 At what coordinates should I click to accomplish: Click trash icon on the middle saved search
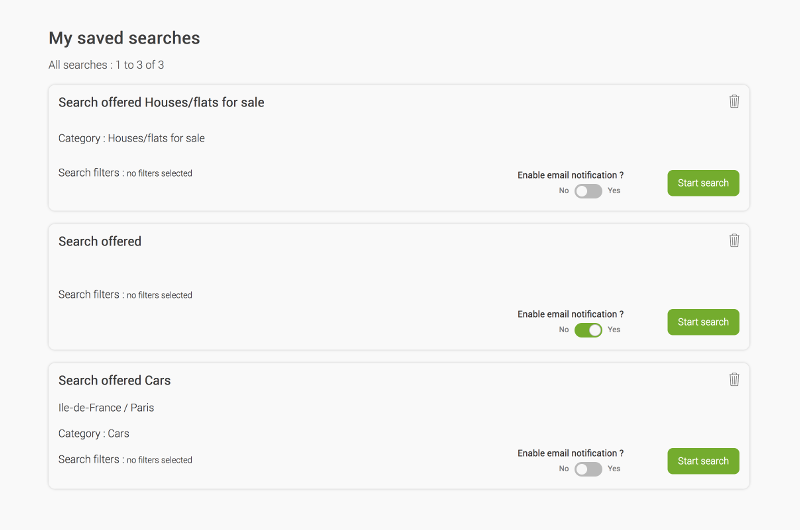coord(734,240)
